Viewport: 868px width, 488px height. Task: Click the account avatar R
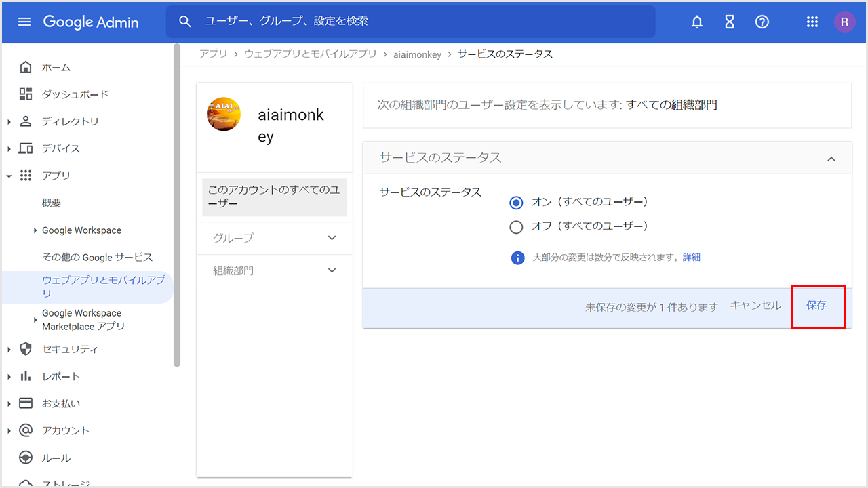[844, 22]
